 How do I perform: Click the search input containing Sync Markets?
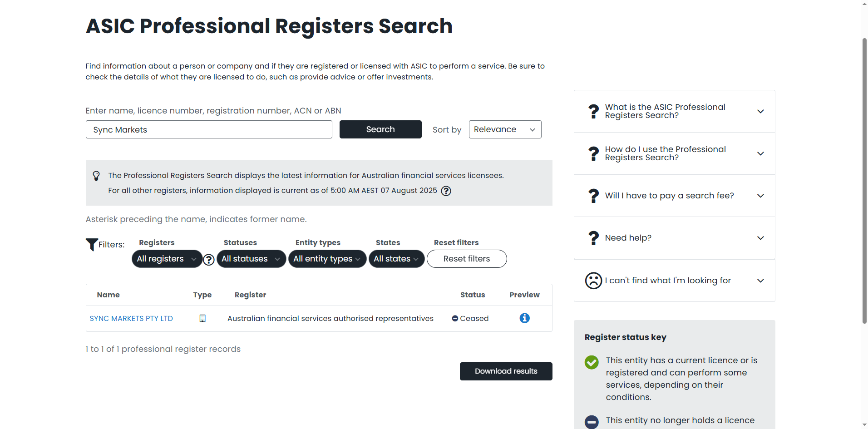[x=209, y=129]
